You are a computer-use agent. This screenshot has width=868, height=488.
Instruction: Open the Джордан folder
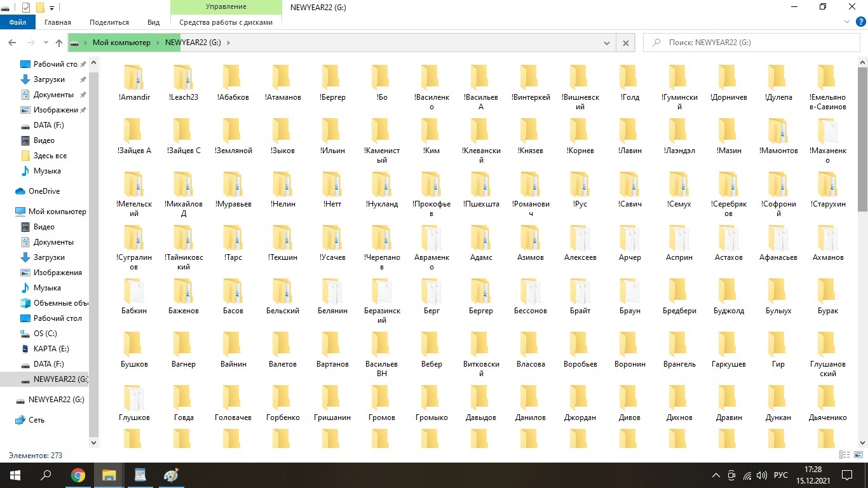[x=580, y=403]
